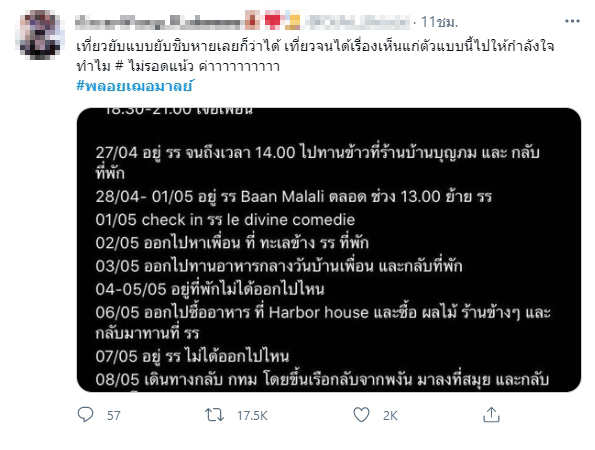
Task: Click the Baan Malali line in the image
Action: tap(293, 197)
